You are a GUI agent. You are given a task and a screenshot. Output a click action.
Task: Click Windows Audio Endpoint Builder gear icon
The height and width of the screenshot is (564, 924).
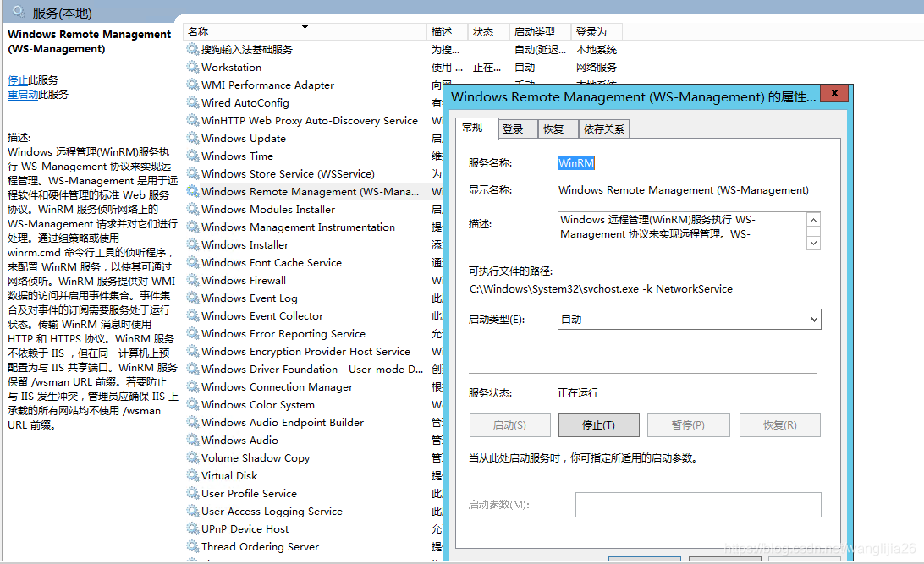click(x=193, y=422)
